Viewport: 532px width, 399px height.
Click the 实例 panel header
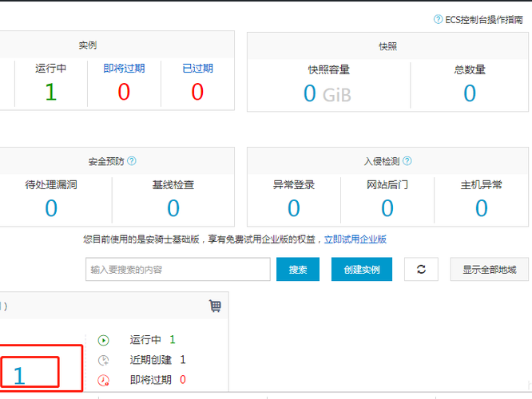tap(117, 45)
